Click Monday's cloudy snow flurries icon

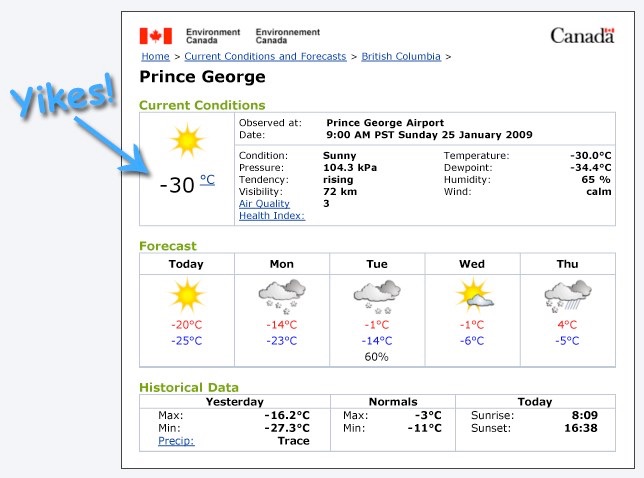(x=281, y=296)
